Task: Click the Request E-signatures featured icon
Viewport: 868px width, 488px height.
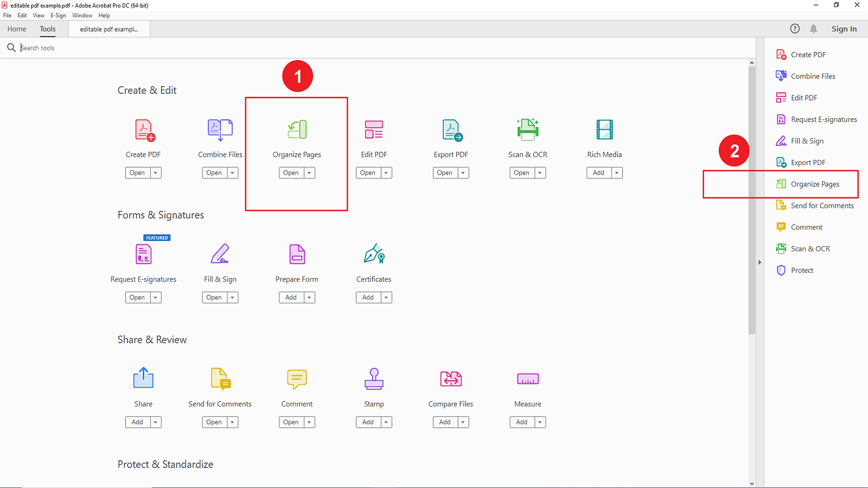Action: (144, 254)
